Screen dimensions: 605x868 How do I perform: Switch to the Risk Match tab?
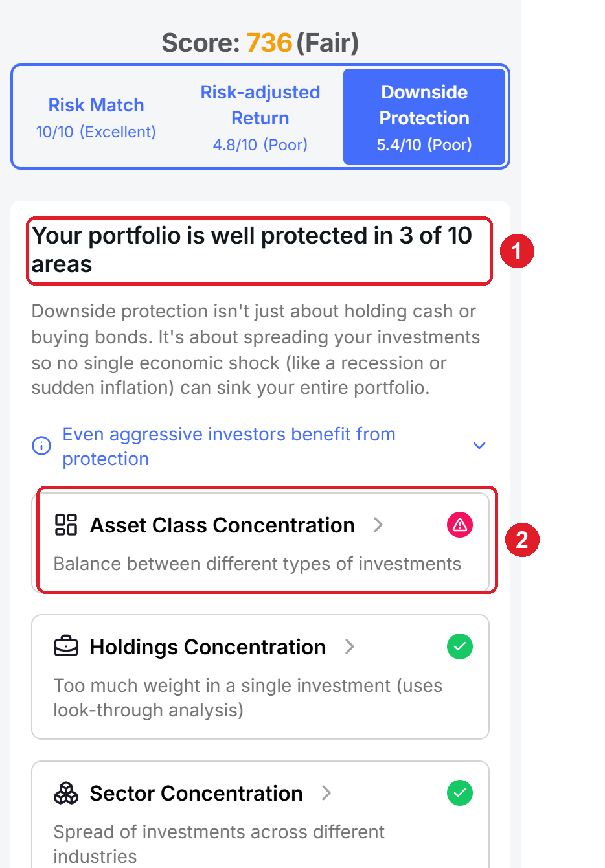(96, 117)
